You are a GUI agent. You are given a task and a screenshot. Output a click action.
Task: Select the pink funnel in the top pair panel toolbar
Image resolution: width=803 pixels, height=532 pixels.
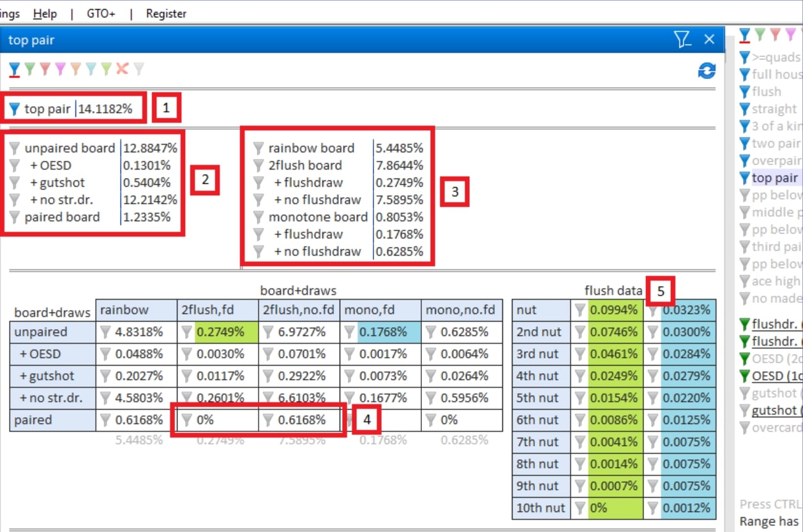pos(61,69)
